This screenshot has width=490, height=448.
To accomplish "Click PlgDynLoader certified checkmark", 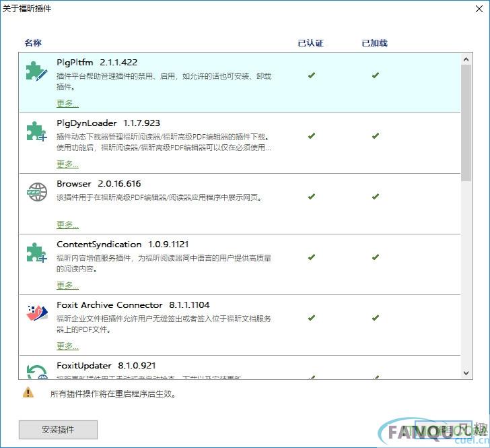I will click(311, 136).
